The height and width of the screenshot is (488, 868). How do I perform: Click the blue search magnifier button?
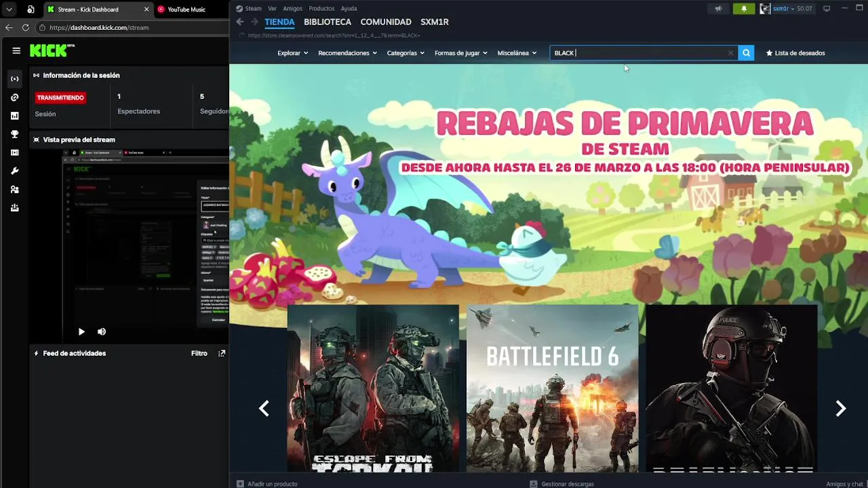(x=746, y=53)
